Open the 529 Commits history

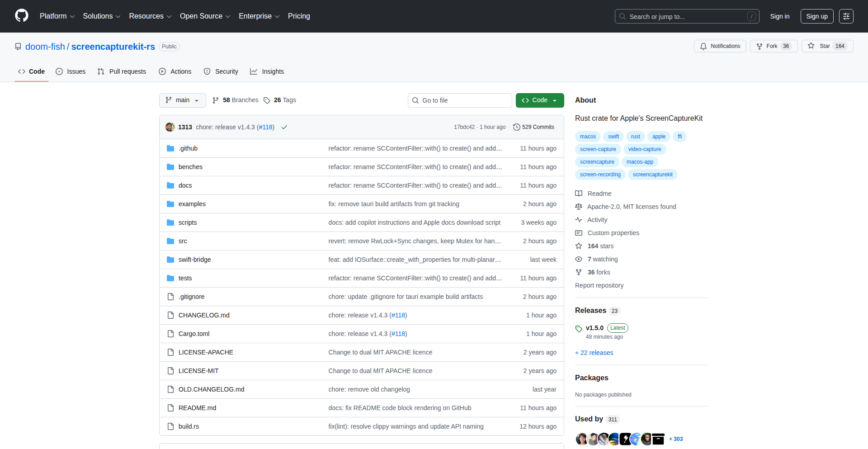533,127
